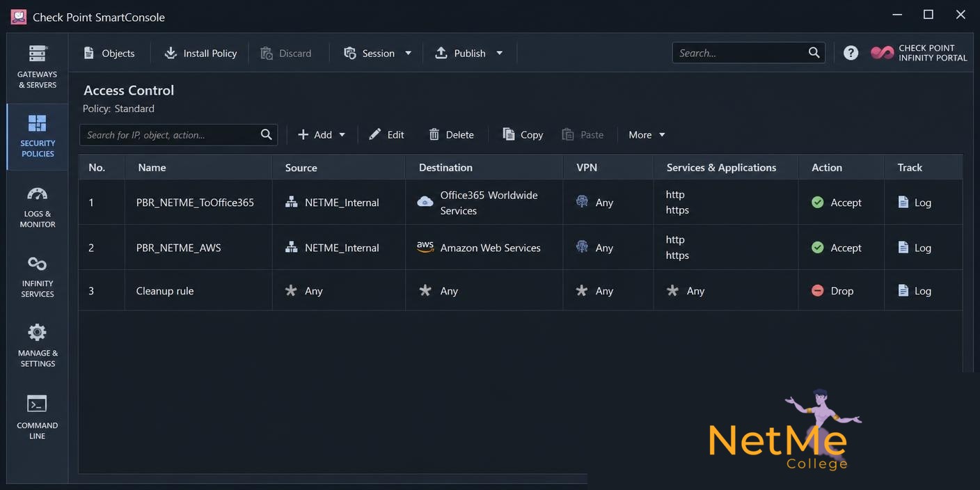Click the Office365 Worldwide Services cloud icon
Screen dimensions: 980x490
[x=425, y=202]
